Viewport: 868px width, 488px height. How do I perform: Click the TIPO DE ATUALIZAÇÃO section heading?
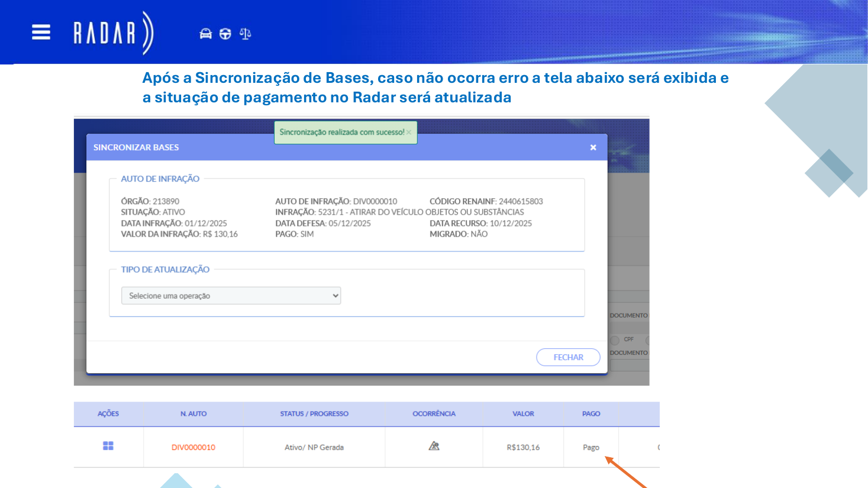point(165,269)
